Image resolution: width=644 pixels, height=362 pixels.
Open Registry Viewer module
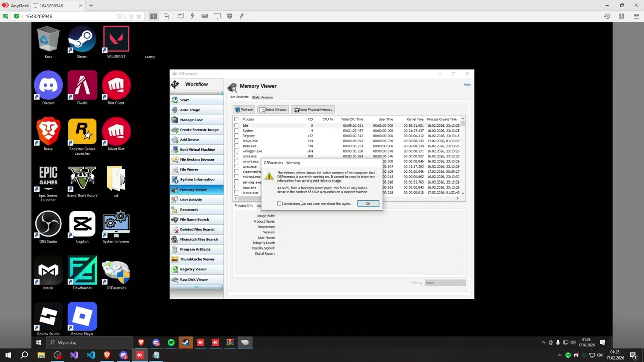pos(197,269)
